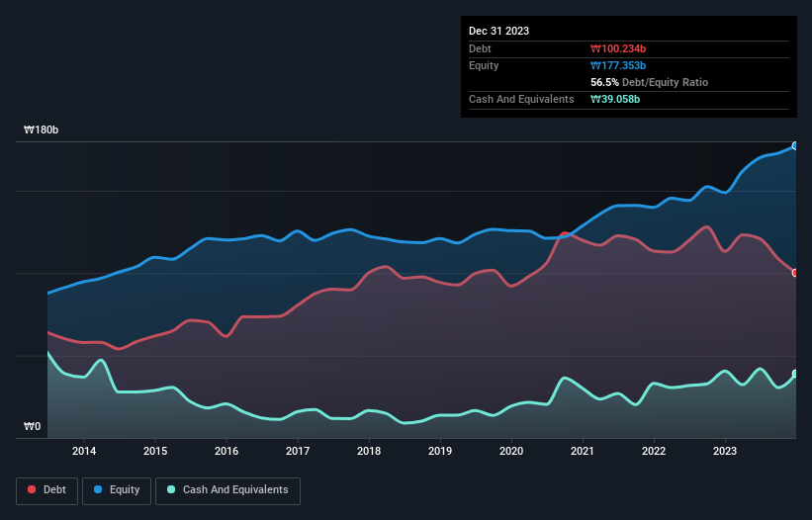
Task: Click the Equity label in tooltip
Action: 484,65
